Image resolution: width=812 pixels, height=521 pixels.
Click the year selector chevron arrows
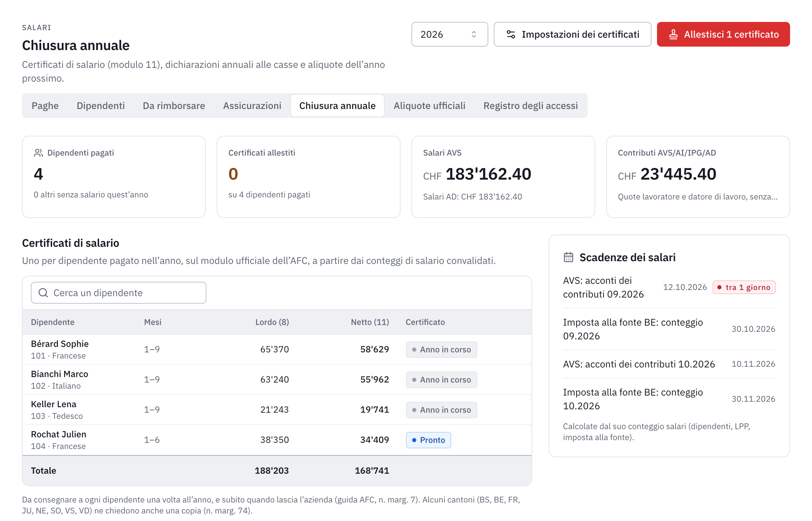point(474,34)
